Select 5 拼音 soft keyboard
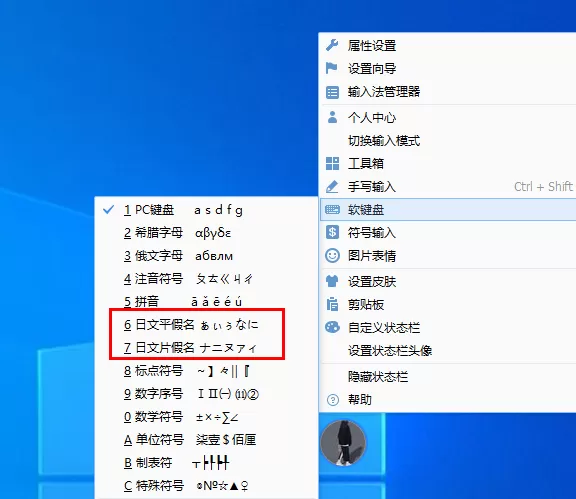This screenshot has height=499, width=576. [206, 302]
